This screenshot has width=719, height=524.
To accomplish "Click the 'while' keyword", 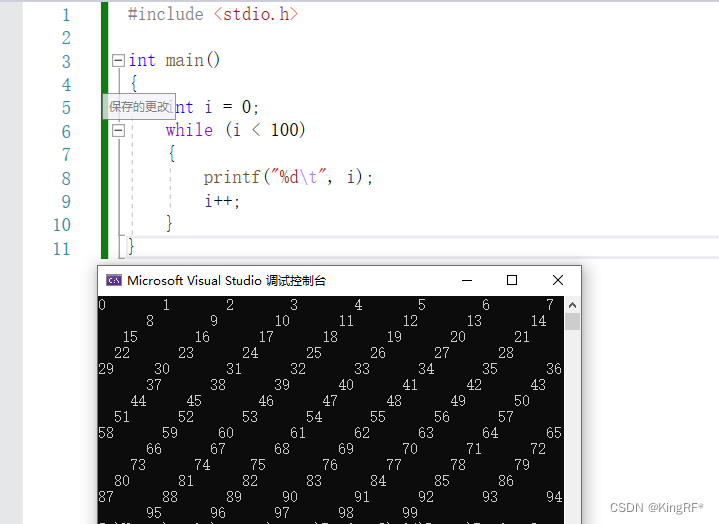I will tap(189, 130).
